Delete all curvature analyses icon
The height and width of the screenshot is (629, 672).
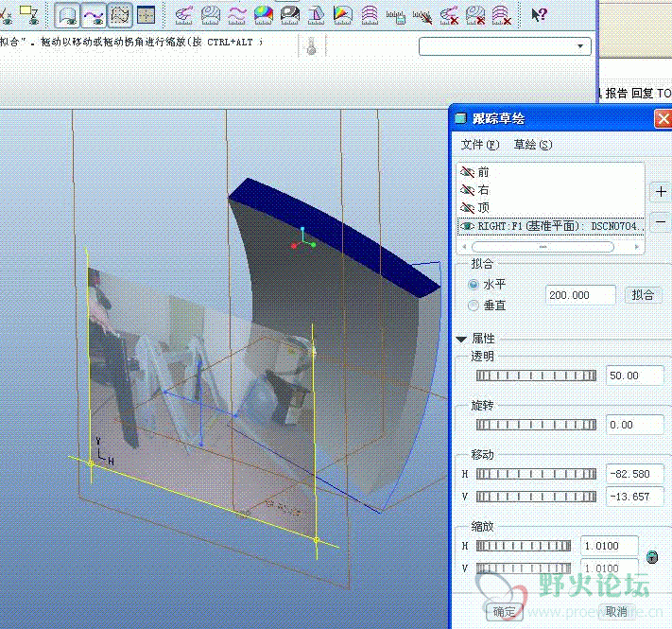[x=449, y=15]
